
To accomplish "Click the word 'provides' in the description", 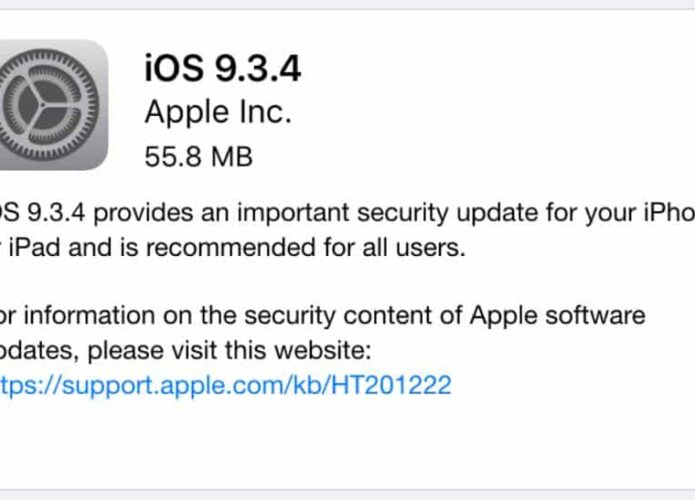I will [143, 214].
